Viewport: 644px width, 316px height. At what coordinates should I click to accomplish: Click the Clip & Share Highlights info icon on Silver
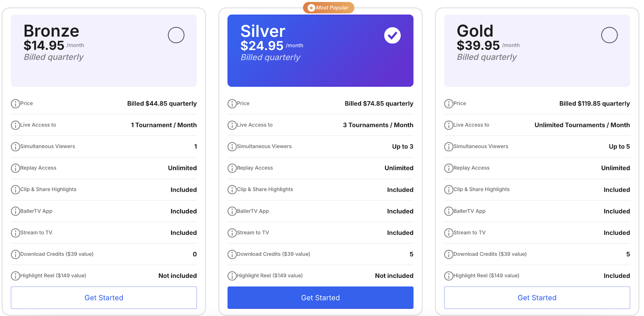pos(232,190)
